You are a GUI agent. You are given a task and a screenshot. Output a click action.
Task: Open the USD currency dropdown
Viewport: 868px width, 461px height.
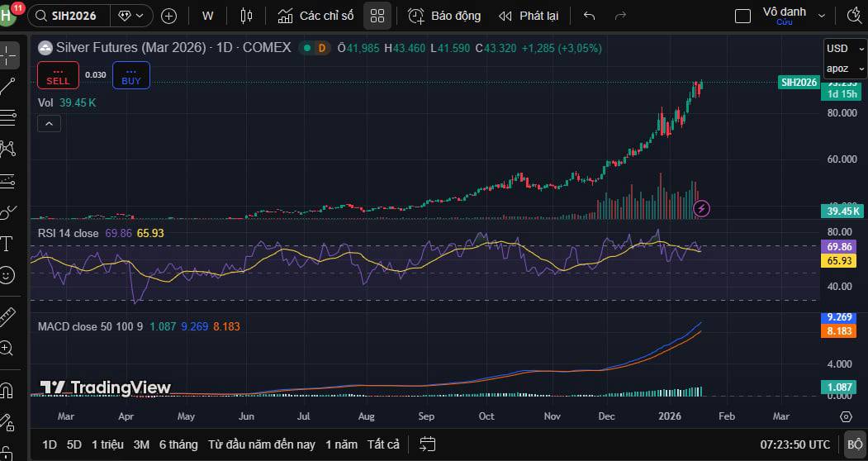(x=845, y=49)
